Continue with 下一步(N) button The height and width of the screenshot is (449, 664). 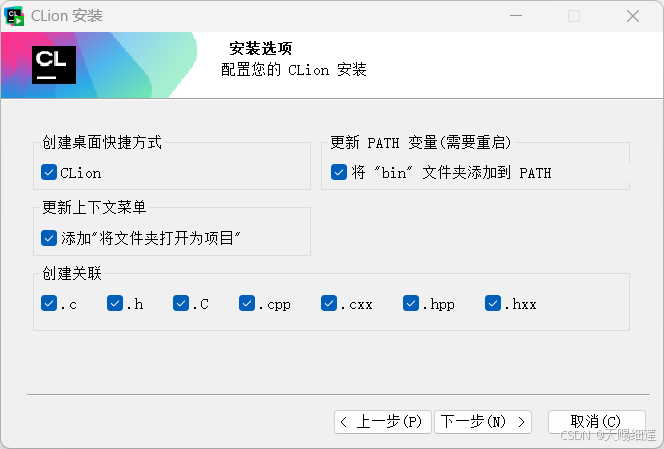pos(483,422)
